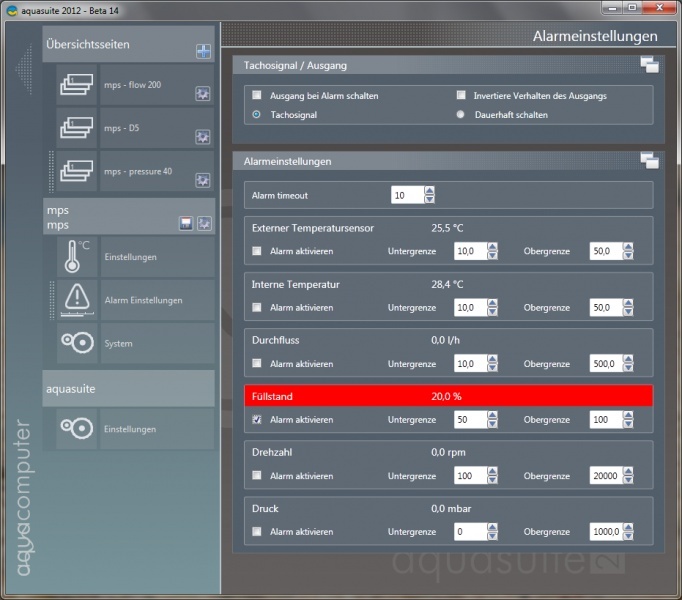The height and width of the screenshot is (600, 682).
Task: Open aquasuite Einstellungen page
Action: tap(157, 429)
